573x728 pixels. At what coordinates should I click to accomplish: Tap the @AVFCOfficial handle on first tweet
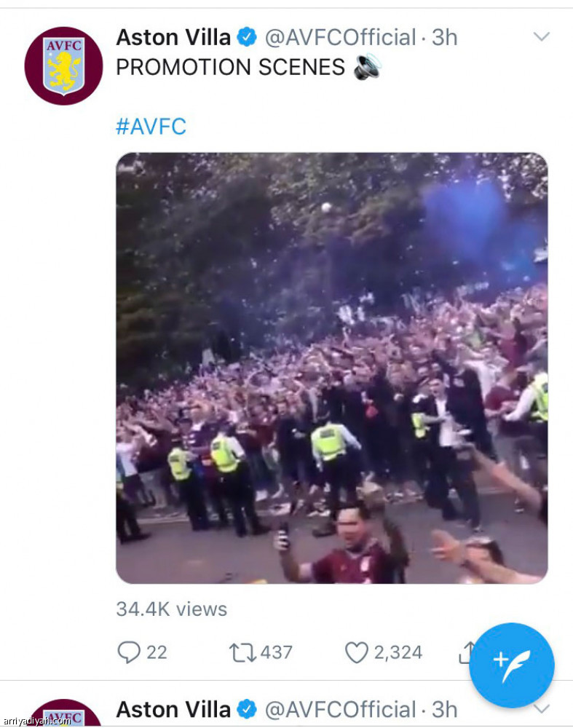[x=340, y=37]
